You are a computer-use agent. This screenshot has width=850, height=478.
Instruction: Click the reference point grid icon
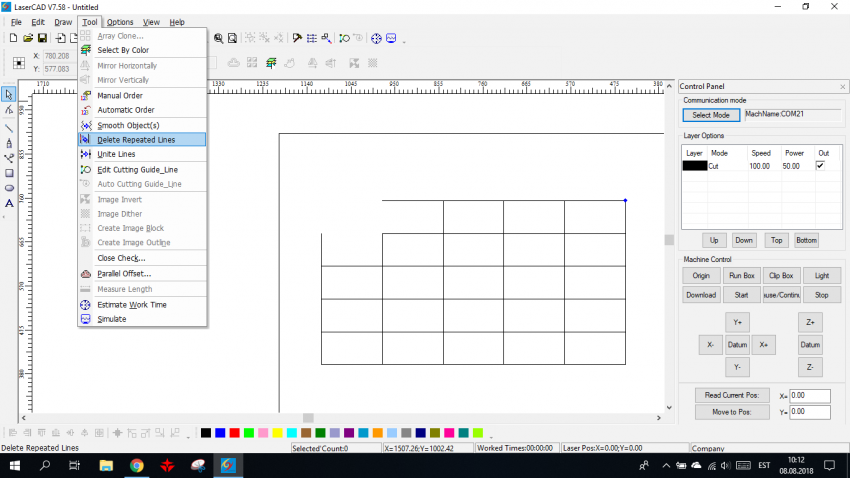[x=19, y=63]
